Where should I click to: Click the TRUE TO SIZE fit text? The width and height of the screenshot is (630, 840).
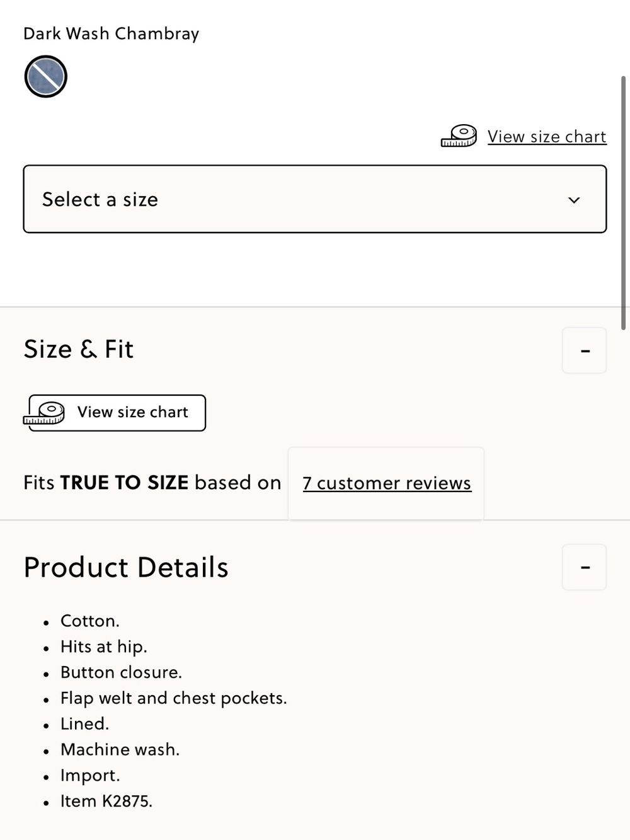[x=124, y=483]
